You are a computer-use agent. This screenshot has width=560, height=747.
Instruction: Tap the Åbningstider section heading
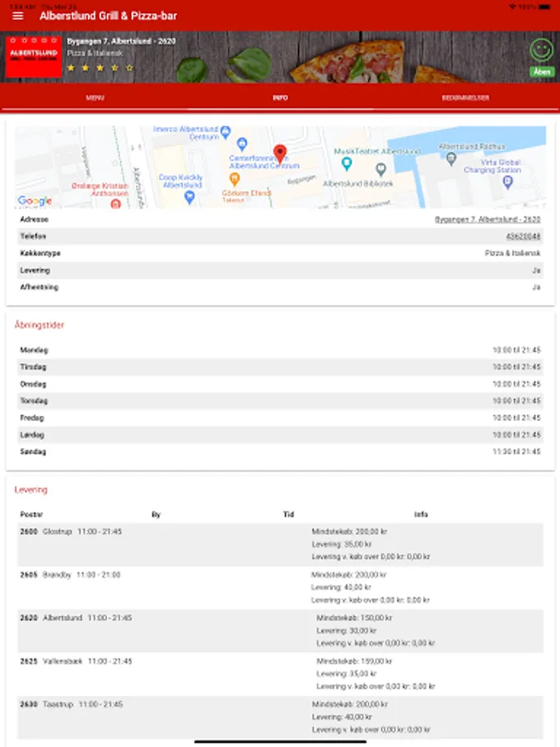[x=39, y=325]
